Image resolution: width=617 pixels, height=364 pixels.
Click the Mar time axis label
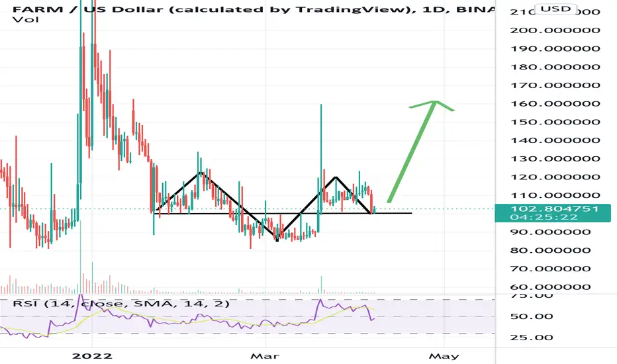click(265, 356)
